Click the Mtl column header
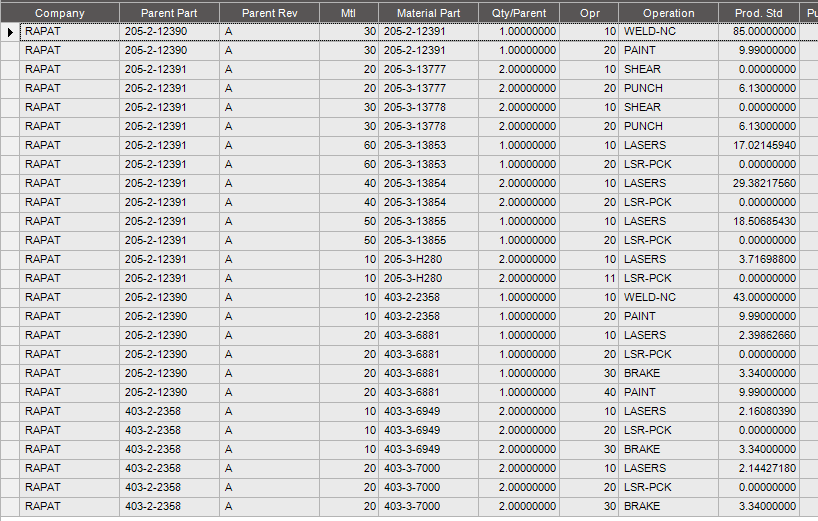 pyautogui.click(x=349, y=13)
